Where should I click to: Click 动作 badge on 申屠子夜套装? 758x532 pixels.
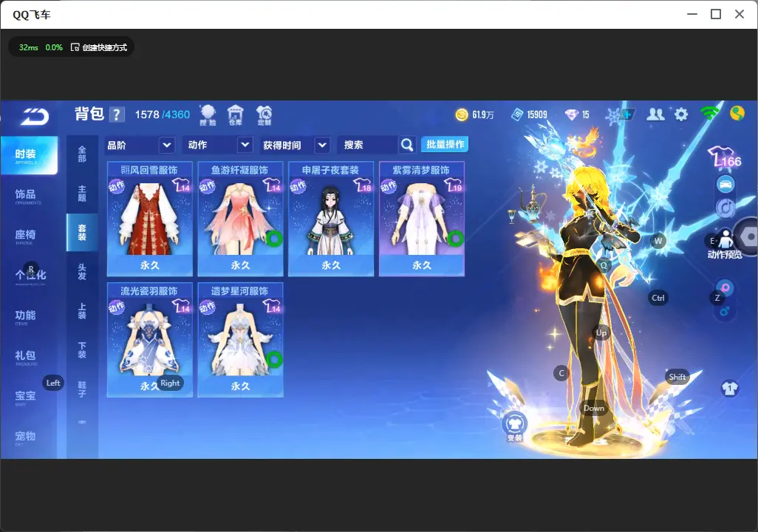click(x=298, y=186)
